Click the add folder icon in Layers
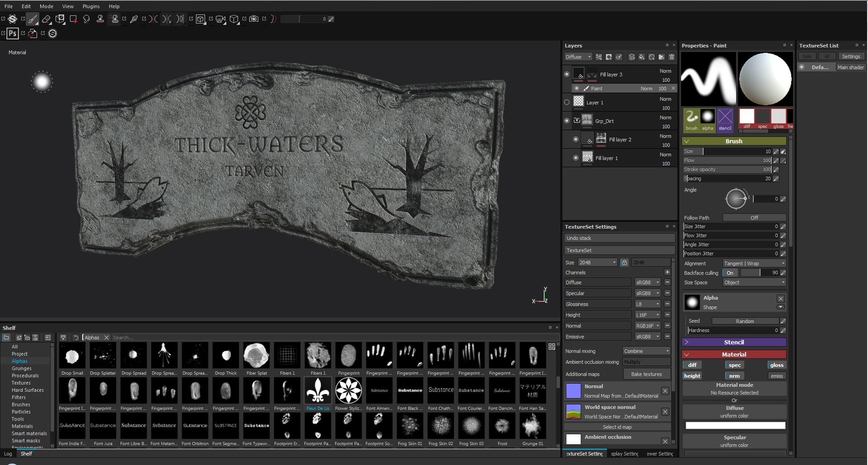 click(661, 57)
